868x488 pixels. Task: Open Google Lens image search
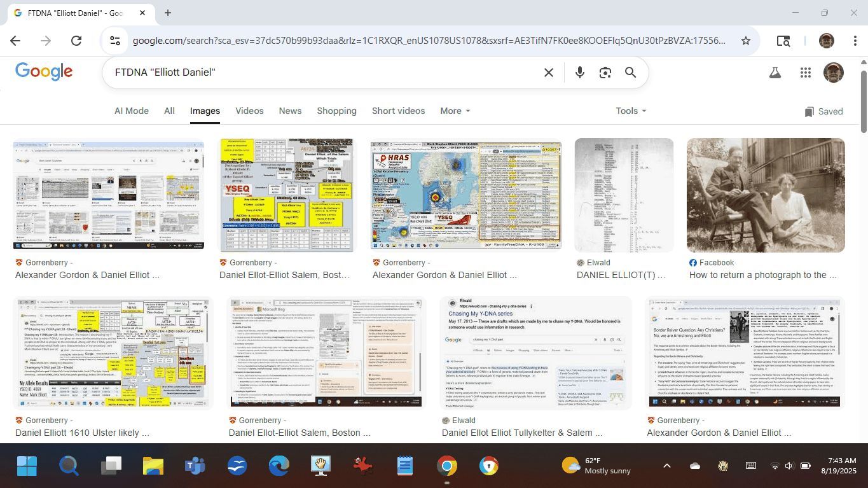605,73
